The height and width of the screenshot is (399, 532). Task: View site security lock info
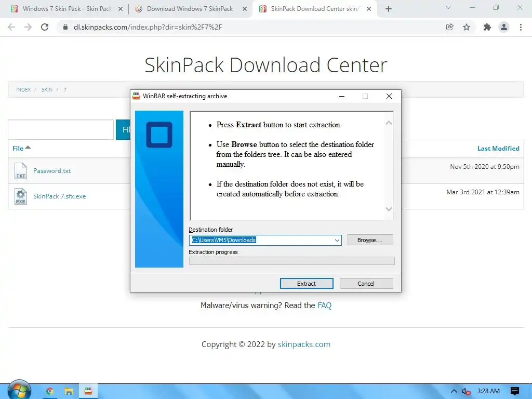click(65, 27)
